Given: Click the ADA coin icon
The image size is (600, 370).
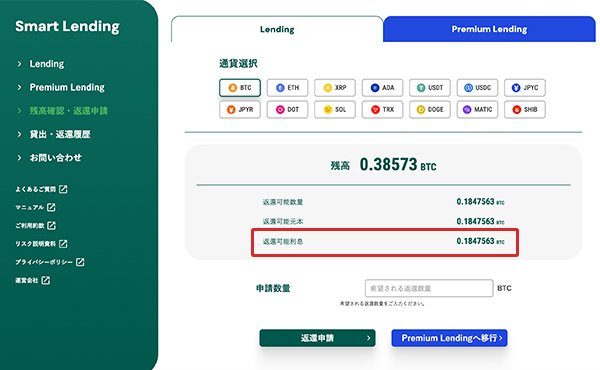Looking at the screenshot, I should tap(375, 88).
